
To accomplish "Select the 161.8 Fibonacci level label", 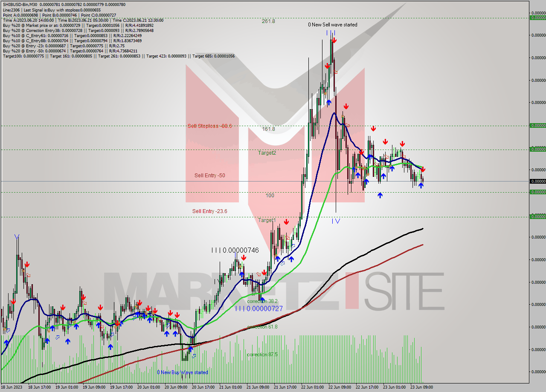I will point(268,129).
